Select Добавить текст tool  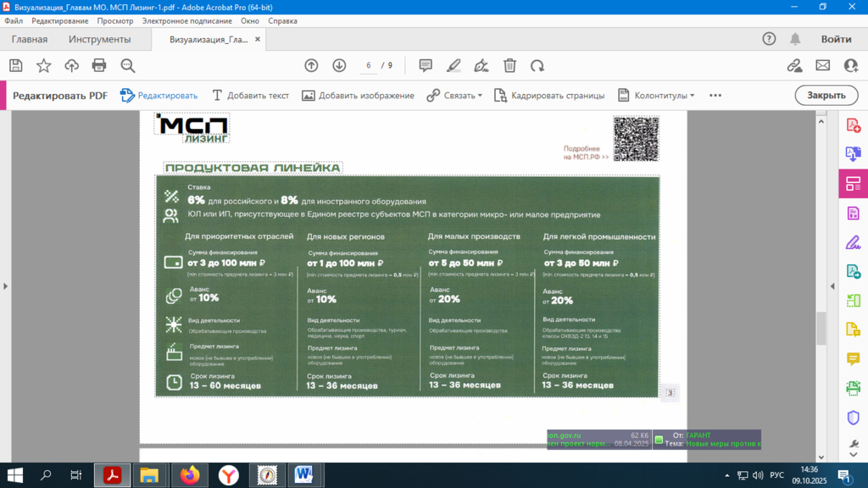(x=251, y=96)
